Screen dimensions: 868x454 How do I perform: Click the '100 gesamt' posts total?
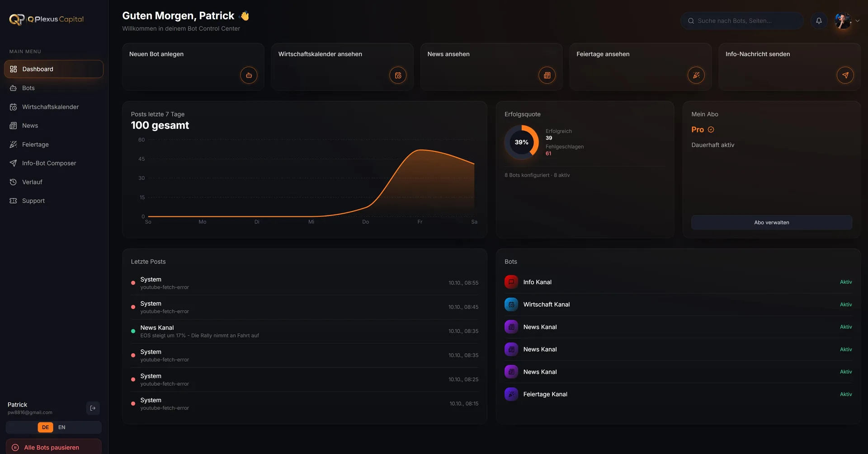point(160,126)
